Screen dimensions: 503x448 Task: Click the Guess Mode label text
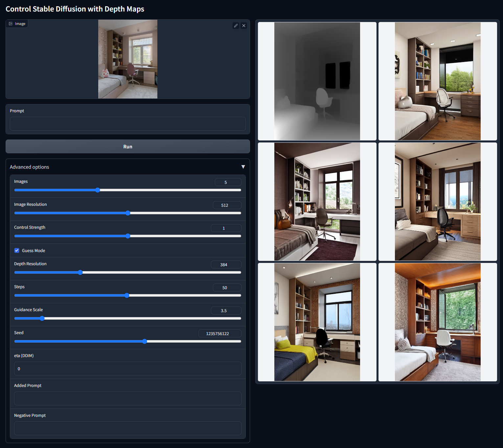pos(34,250)
